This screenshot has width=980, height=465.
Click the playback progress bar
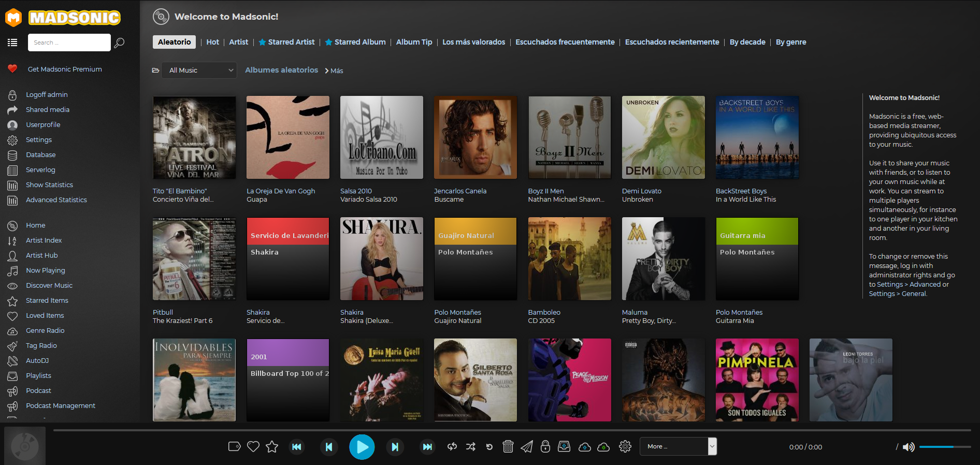pos(512,430)
